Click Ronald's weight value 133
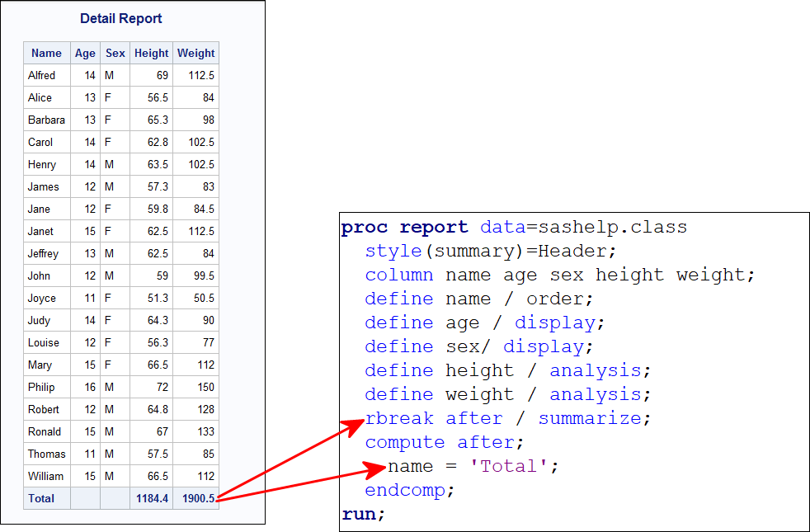The height and width of the screenshot is (532, 810). tap(205, 431)
